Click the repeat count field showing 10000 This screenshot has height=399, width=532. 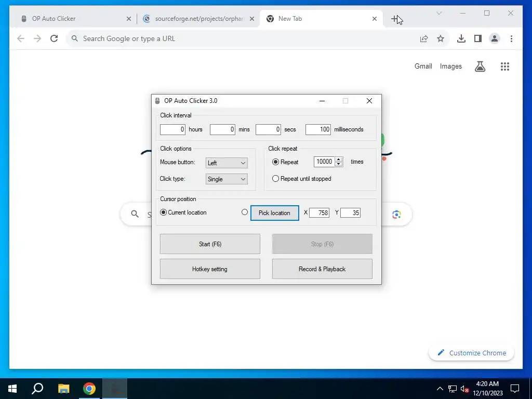click(324, 162)
